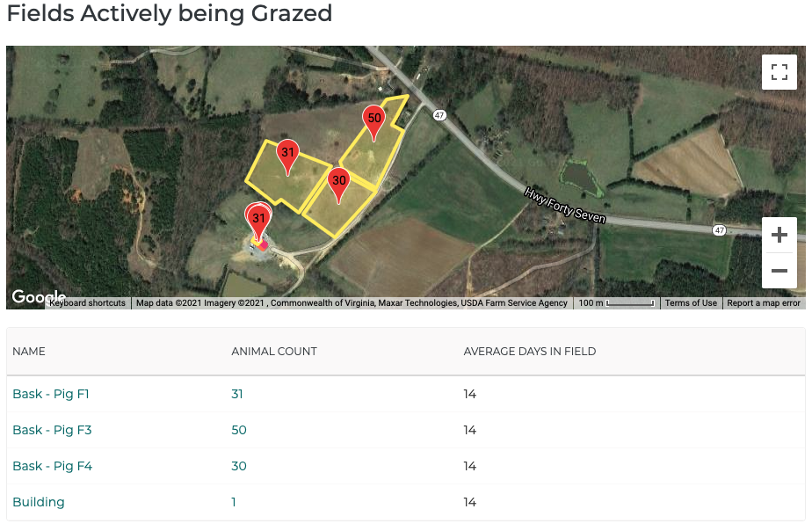Image resolution: width=812 pixels, height=531 pixels.
Task: Click the Google logo on map
Action: click(x=37, y=297)
